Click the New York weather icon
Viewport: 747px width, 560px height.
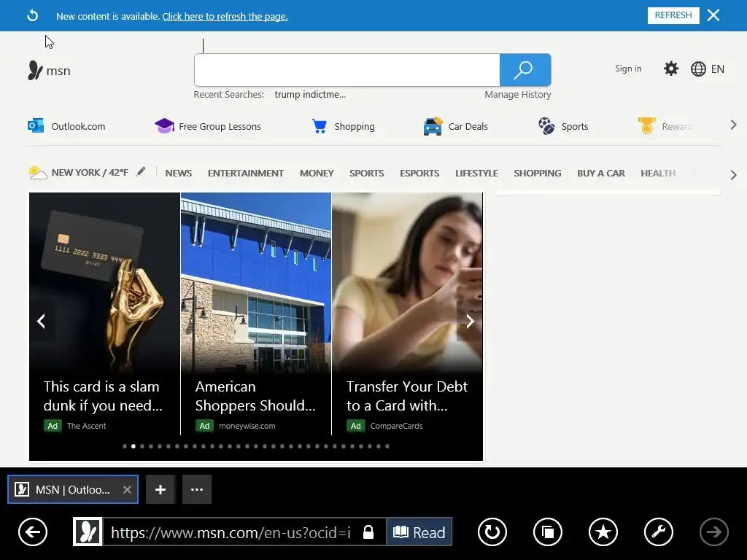tap(38, 172)
